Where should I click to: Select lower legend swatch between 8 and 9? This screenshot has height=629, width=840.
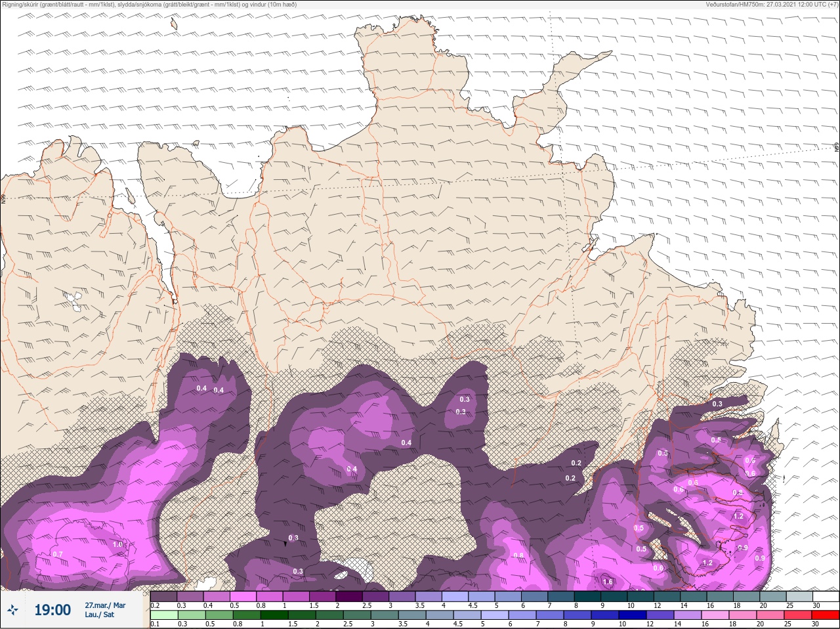[x=577, y=615]
